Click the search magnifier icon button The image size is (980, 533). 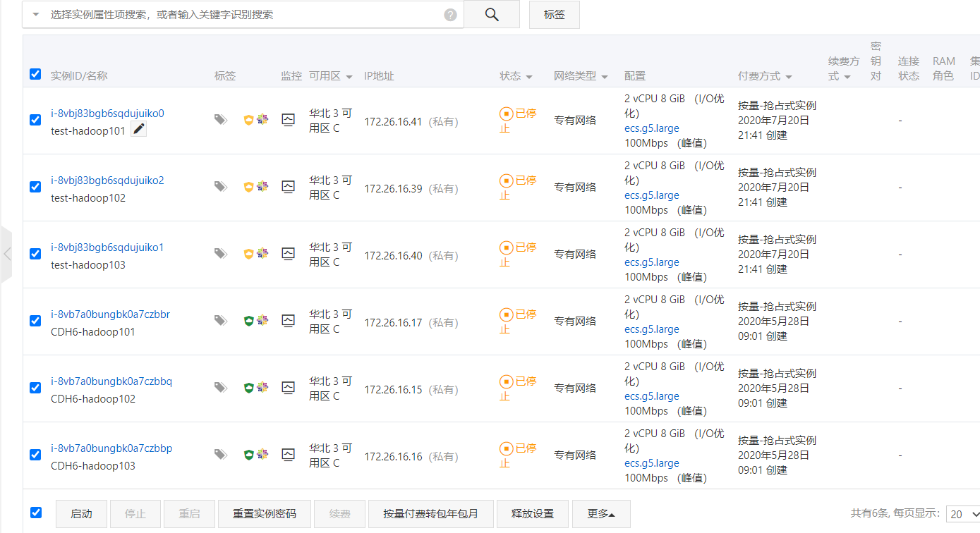[492, 14]
